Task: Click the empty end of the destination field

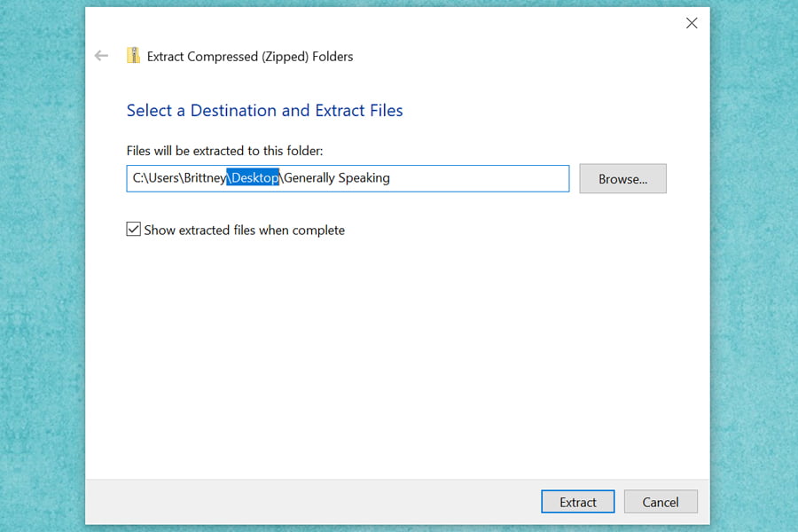Action: (x=479, y=178)
